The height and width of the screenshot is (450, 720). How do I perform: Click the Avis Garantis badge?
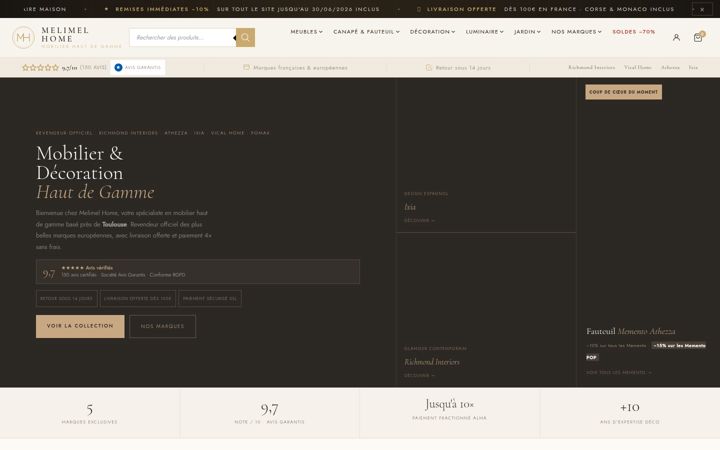tap(138, 68)
